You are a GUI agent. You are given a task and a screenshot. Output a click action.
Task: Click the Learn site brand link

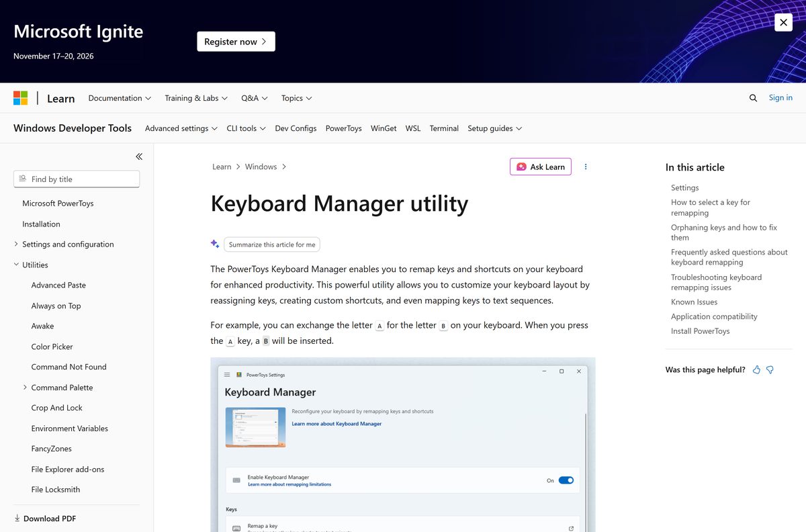pos(60,99)
